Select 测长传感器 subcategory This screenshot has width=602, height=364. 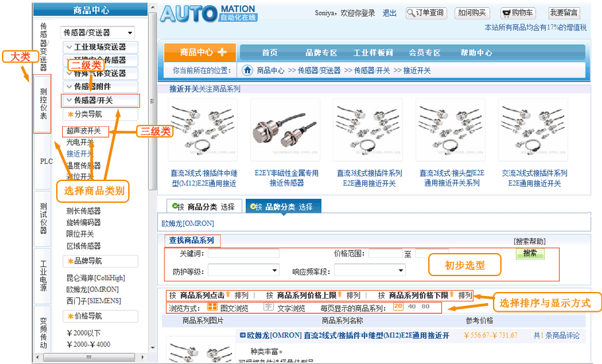coord(83,211)
